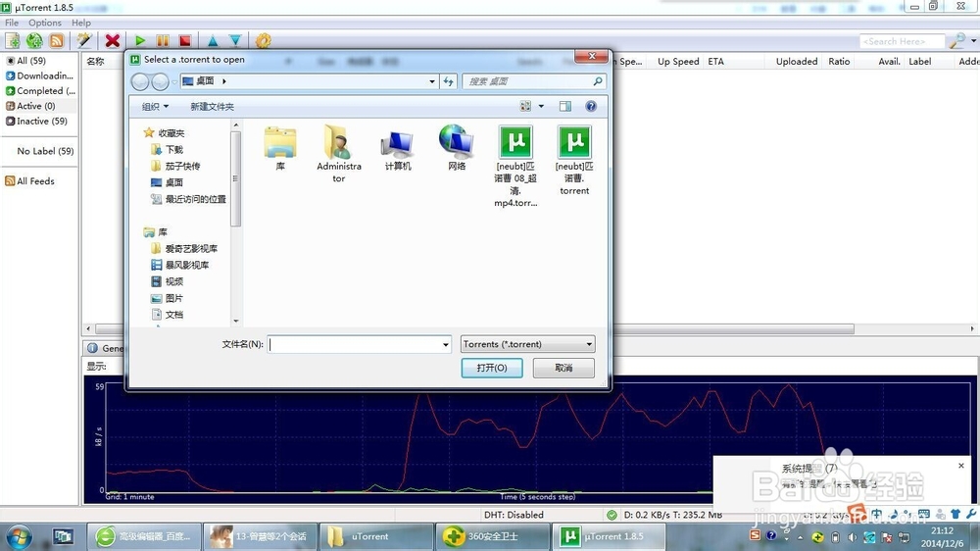Click the Move Up Queue arrow icon

(x=213, y=40)
